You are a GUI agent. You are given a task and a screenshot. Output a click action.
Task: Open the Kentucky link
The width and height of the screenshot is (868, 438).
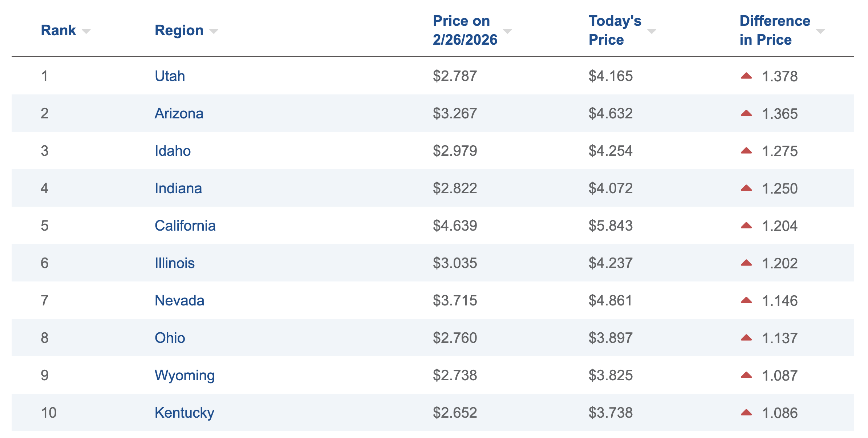point(184,413)
